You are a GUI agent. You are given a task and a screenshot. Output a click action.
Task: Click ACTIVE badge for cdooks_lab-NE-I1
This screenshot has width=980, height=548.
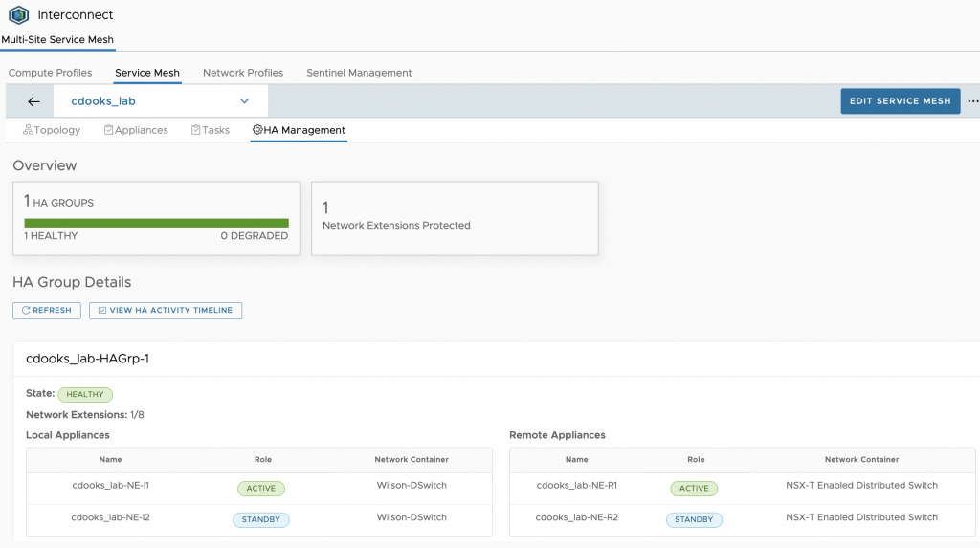click(261, 489)
